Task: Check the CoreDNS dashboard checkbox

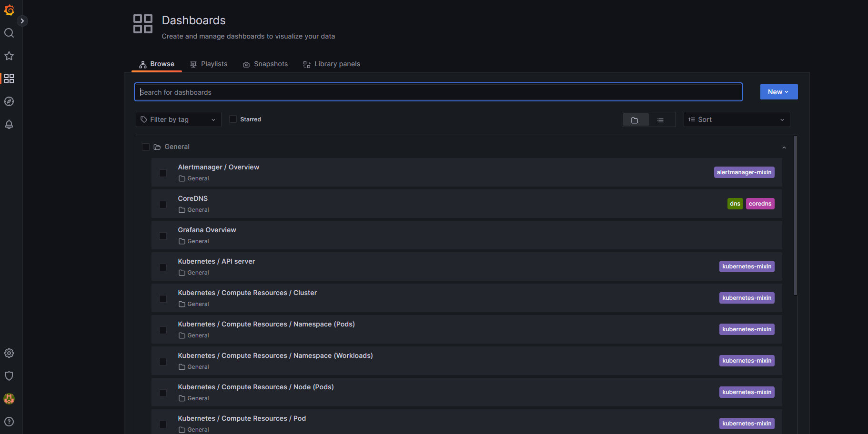Action: [163, 205]
